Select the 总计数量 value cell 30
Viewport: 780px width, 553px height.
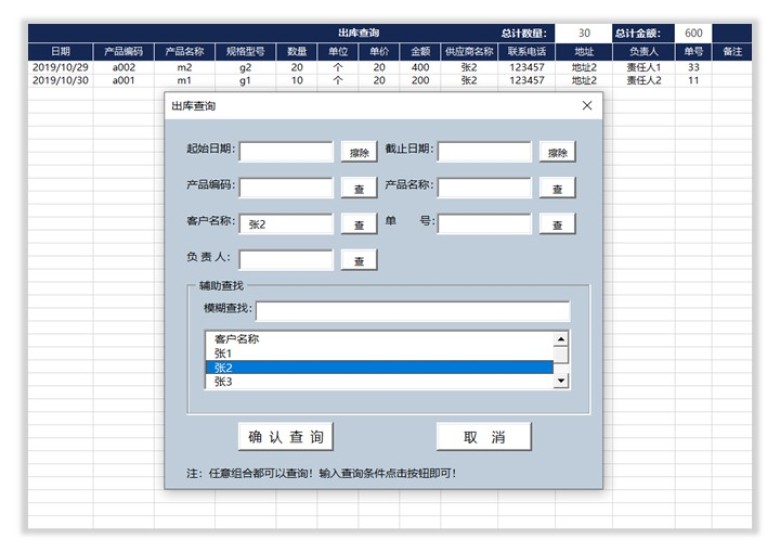pos(584,33)
